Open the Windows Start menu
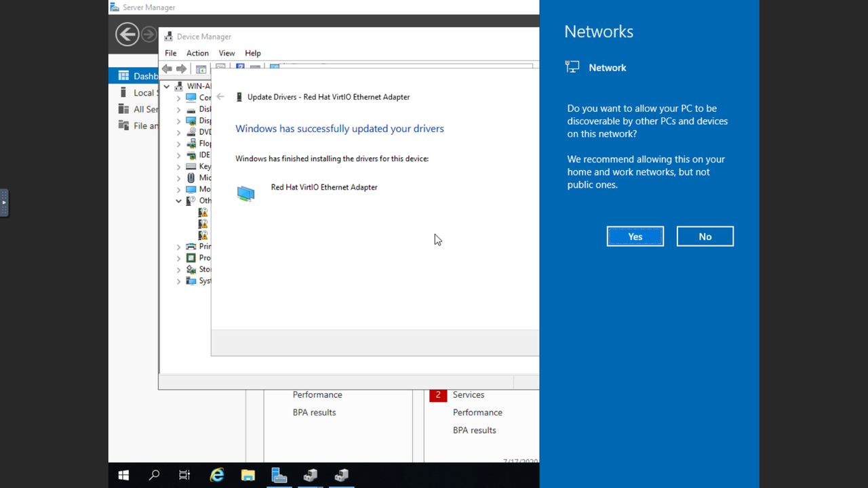Image resolution: width=868 pixels, height=488 pixels. 124,475
